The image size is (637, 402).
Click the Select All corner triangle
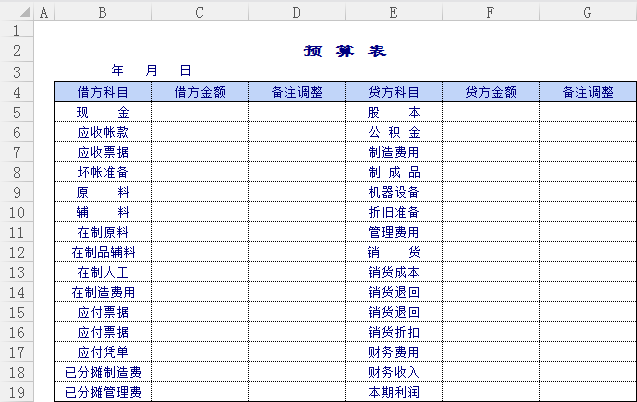tap(17, 12)
